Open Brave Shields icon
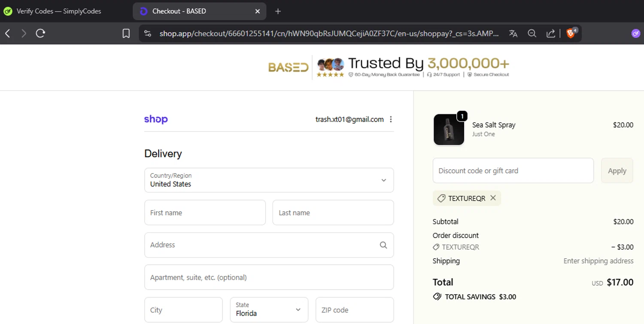 [x=571, y=33]
